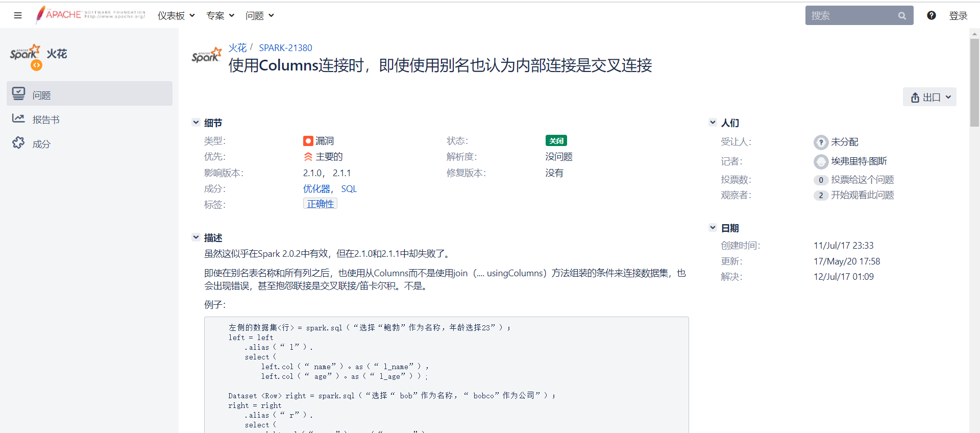
Task: Click 开始观看此问题 watch link
Action: coord(863,195)
